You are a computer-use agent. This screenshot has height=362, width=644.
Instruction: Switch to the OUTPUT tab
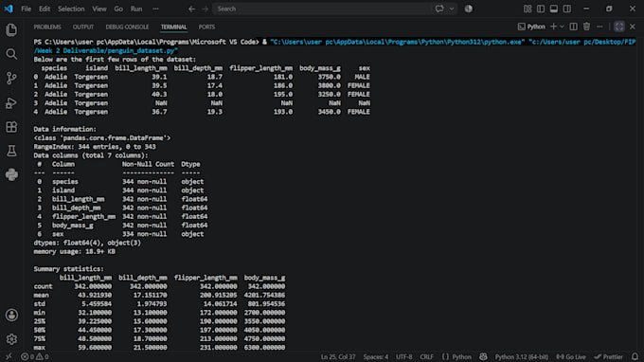[83, 27]
